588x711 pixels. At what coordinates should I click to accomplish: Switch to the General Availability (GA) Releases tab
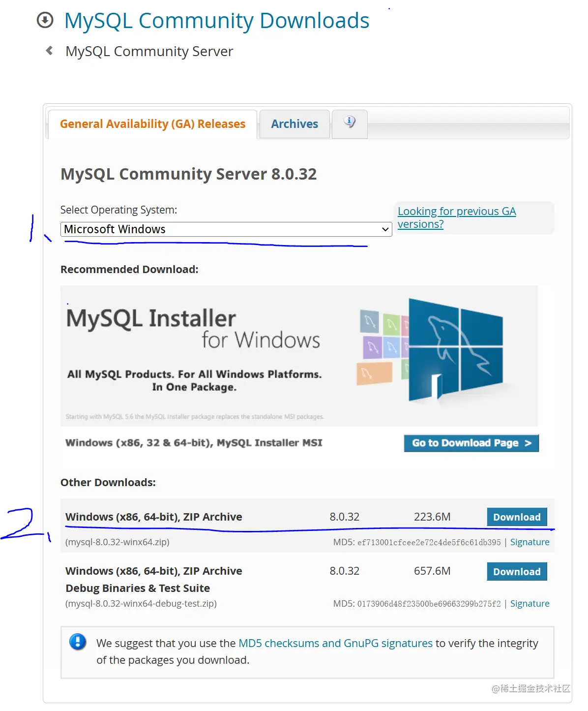[x=152, y=124]
